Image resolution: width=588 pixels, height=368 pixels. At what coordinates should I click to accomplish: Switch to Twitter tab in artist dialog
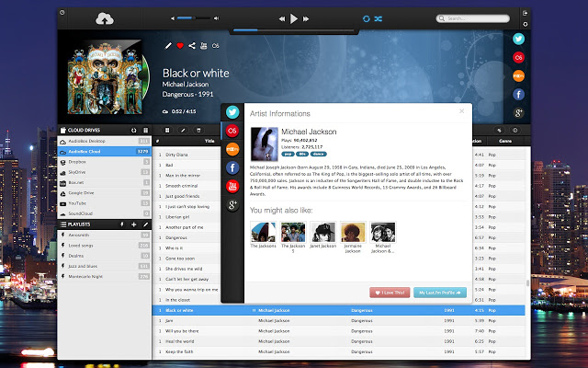tap(232, 112)
